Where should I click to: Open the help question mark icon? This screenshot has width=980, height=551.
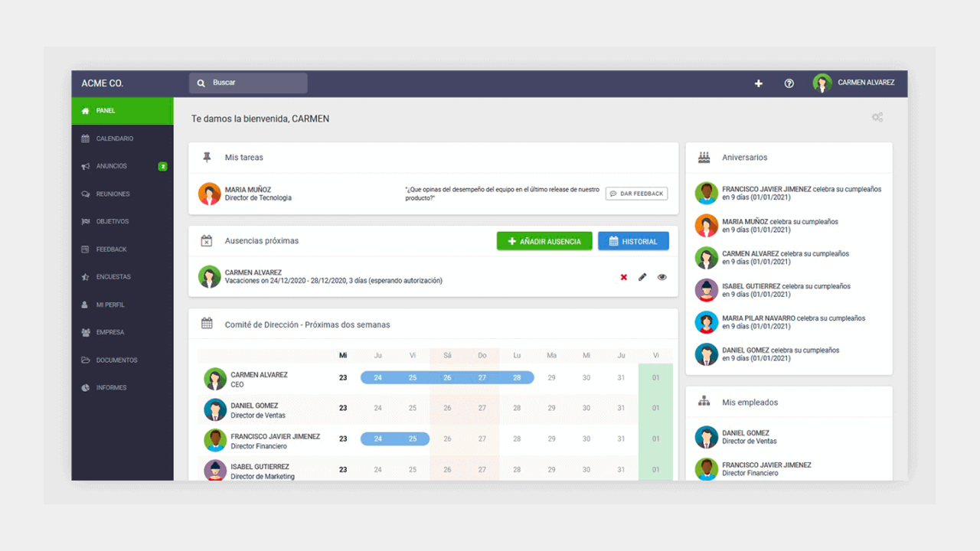[x=789, y=83]
